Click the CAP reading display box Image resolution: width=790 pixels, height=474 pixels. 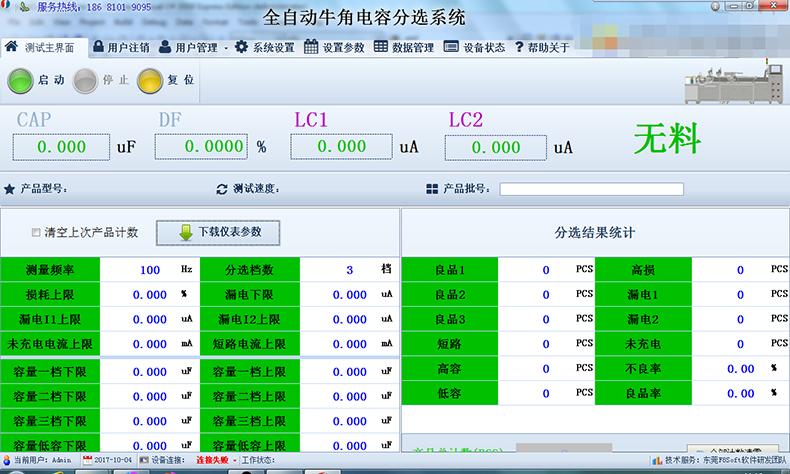pyautogui.click(x=60, y=147)
